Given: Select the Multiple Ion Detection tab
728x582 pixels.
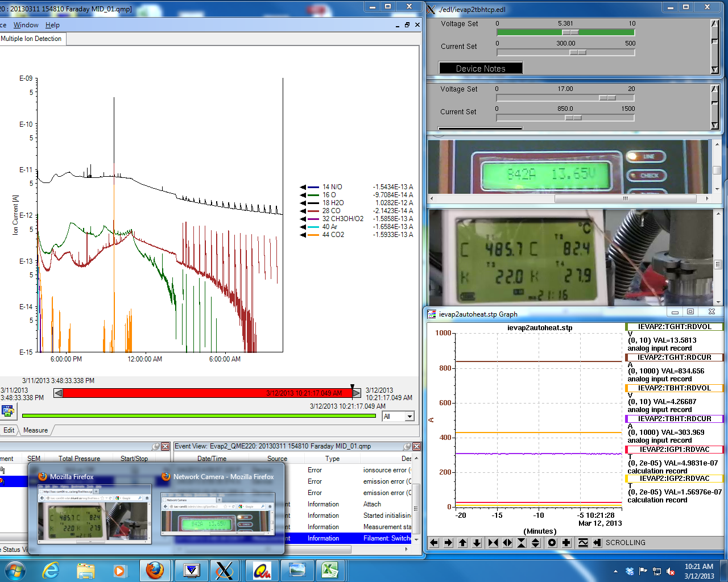Looking at the screenshot, I should tap(31, 39).
